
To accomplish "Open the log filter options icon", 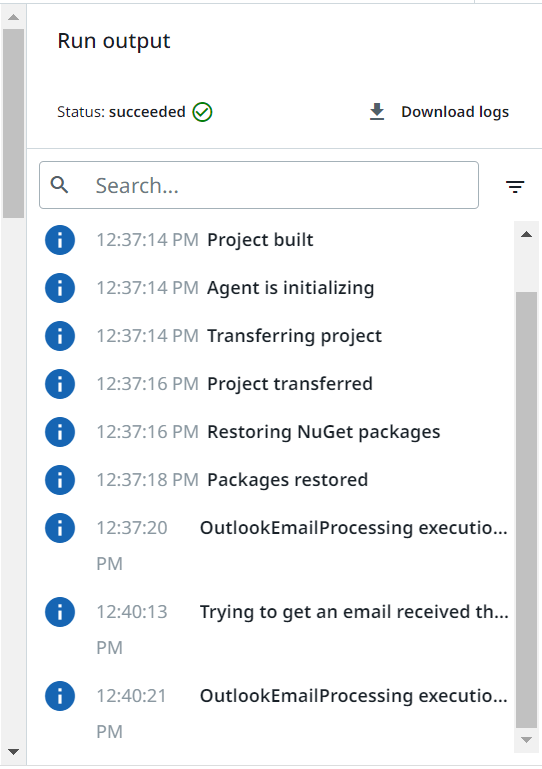I will [x=515, y=186].
